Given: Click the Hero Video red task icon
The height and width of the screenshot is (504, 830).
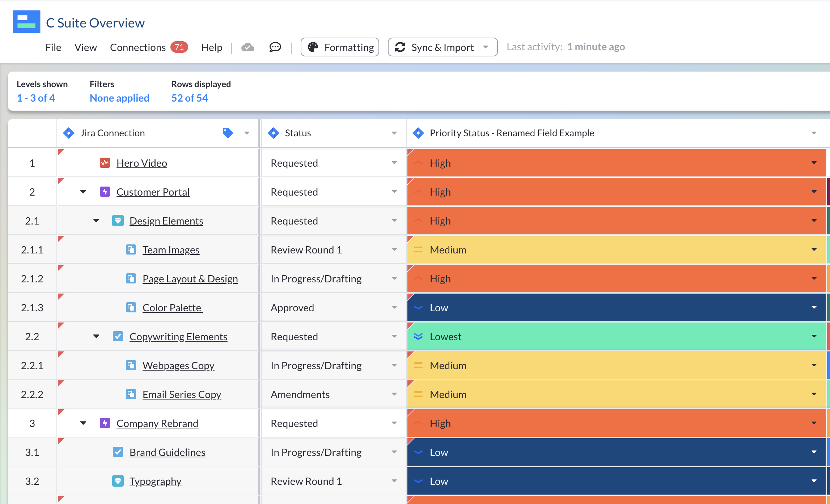Looking at the screenshot, I should pos(105,163).
